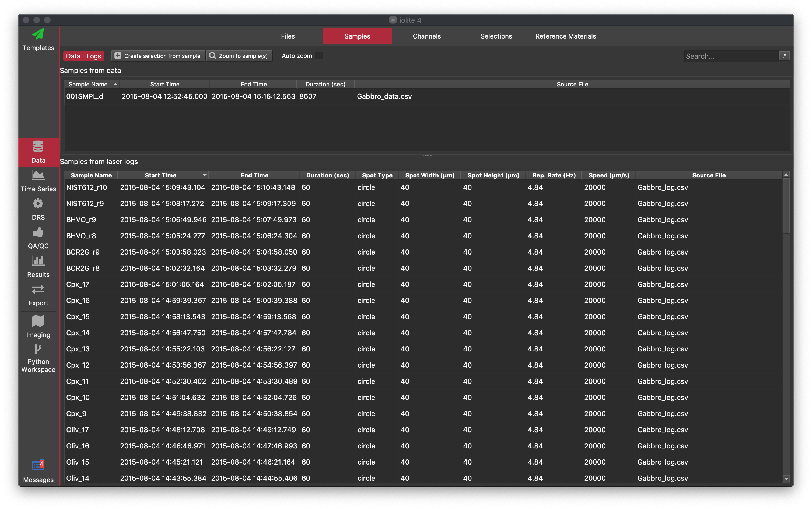The height and width of the screenshot is (509, 812).
Task: Open the Time Series chart icon
Action: 38,175
